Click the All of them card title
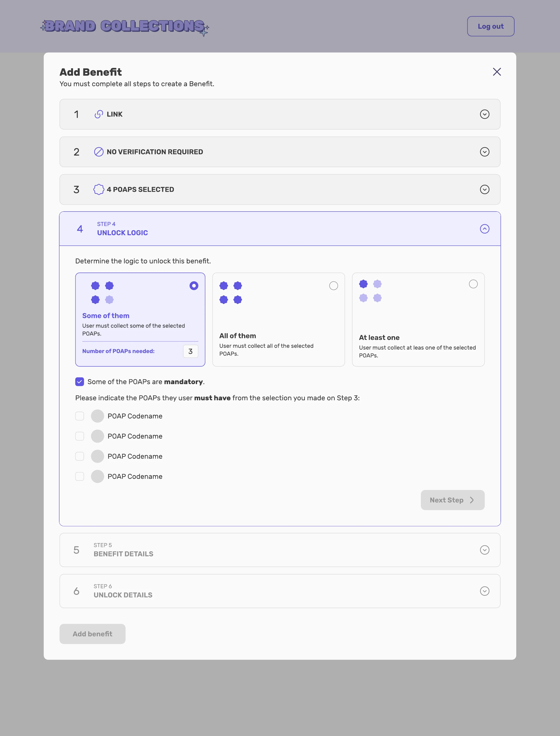The height and width of the screenshot is (736, 560). click(238, 336)
